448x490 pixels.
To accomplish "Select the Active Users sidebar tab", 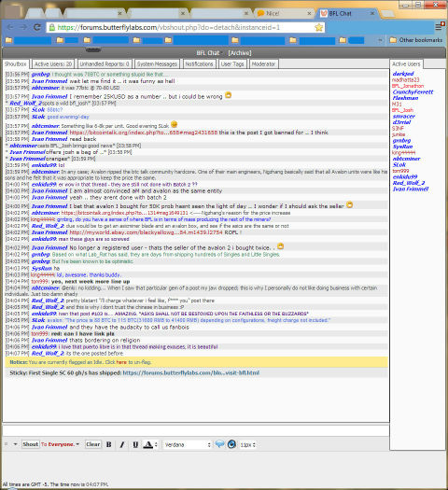I will [406, 64].
